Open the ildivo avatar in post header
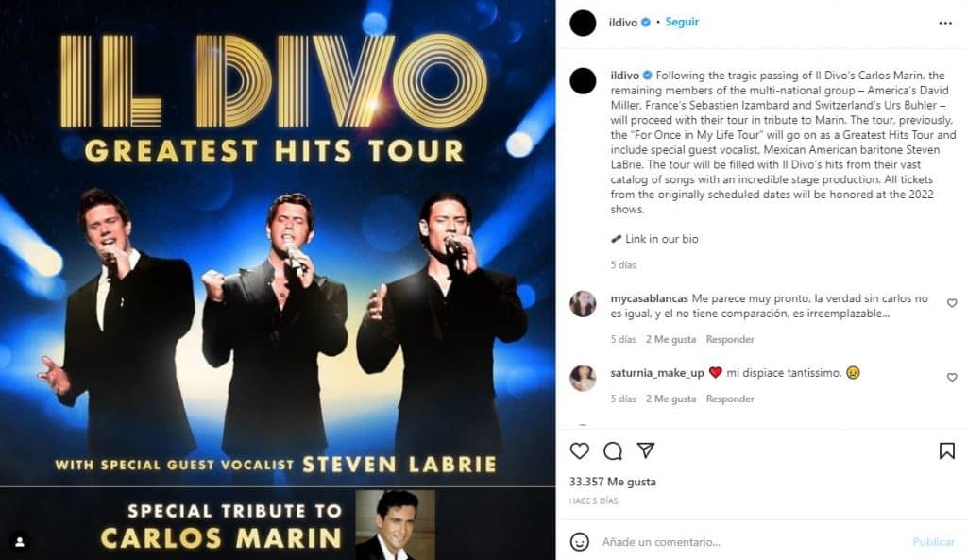 [582, 24]
